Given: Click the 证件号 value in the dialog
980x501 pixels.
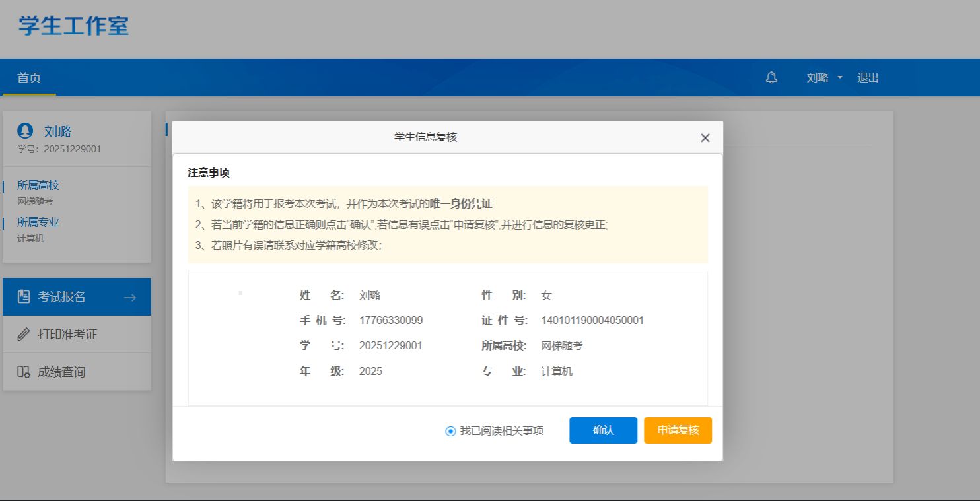Looking at the screenshot, I should click(592, 321).
